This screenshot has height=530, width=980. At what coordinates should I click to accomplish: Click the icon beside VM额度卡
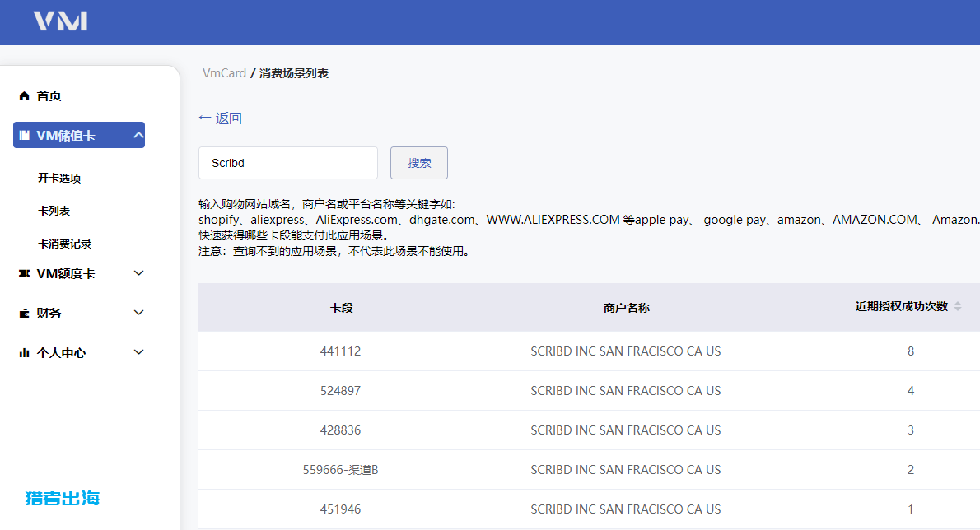click(25, 273)
